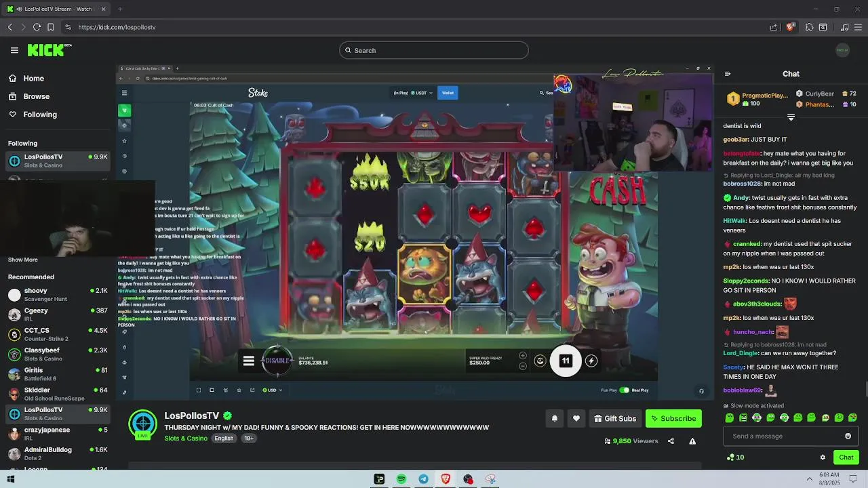
Task: Open slot game hamburger menu in stream
Action: 249,361
